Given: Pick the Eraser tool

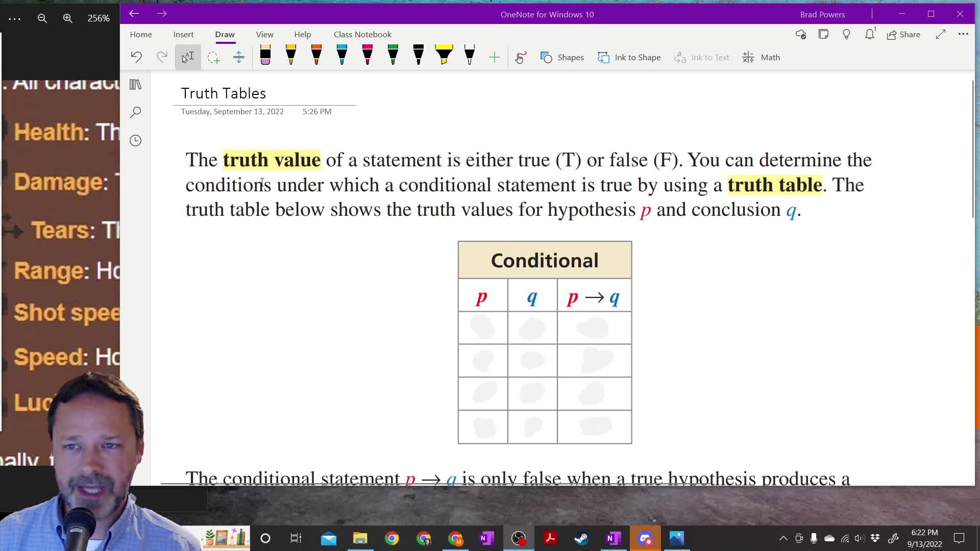Looking at the screenshot, I should (265, 55).
